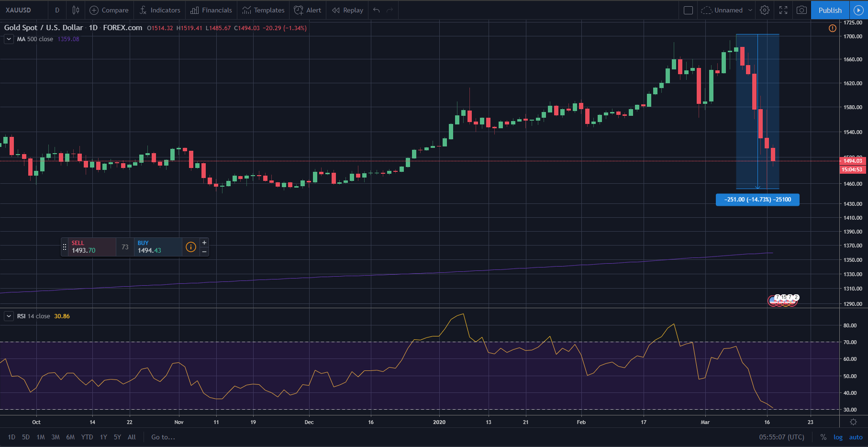The image size is (868, 447).
Task: Click the measure label -251.00 (-14.73%)
Action: [x=757, y=200]
